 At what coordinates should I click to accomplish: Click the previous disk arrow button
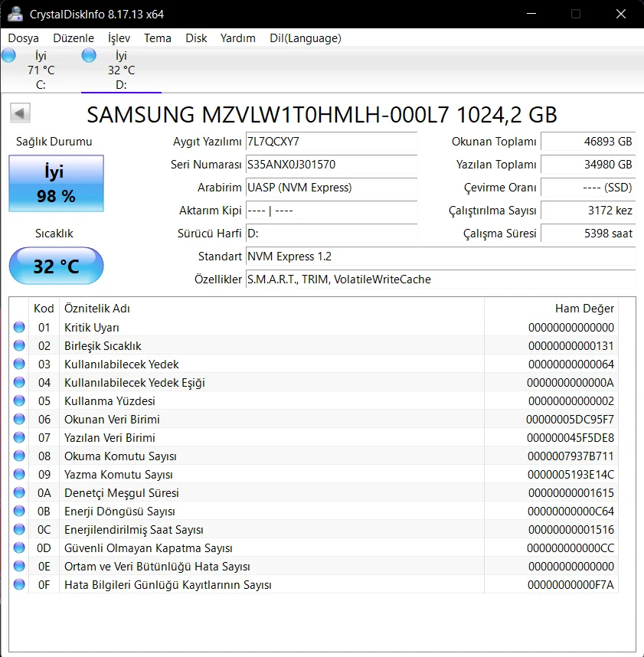[x=20, y=114]
